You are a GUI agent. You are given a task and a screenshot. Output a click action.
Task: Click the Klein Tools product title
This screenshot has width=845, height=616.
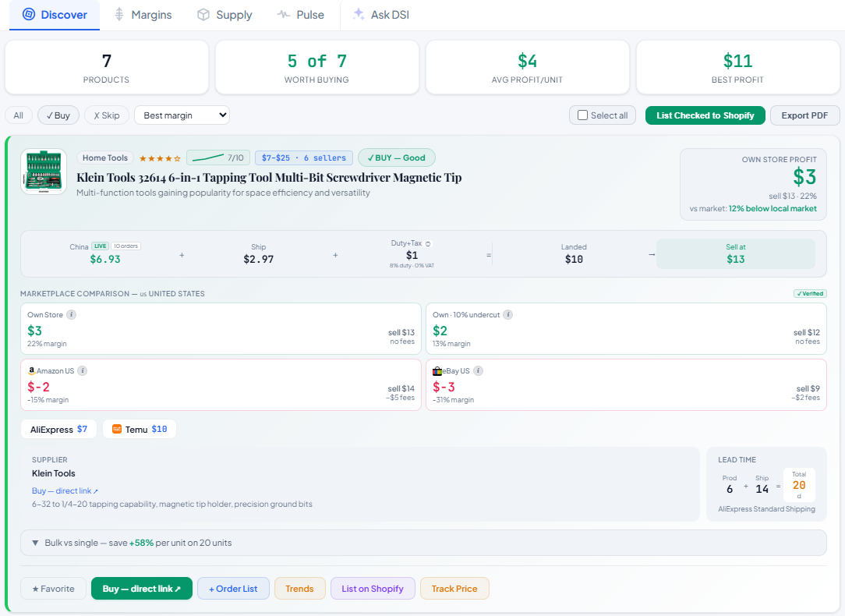(x=269, y=177)
